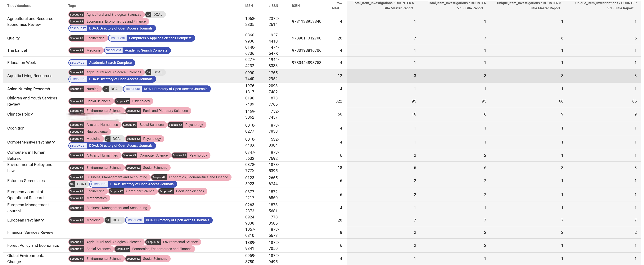Click the Scopus Earth and Planetary Sciences tag
This screenshot has height=265, width=644.
158,111
